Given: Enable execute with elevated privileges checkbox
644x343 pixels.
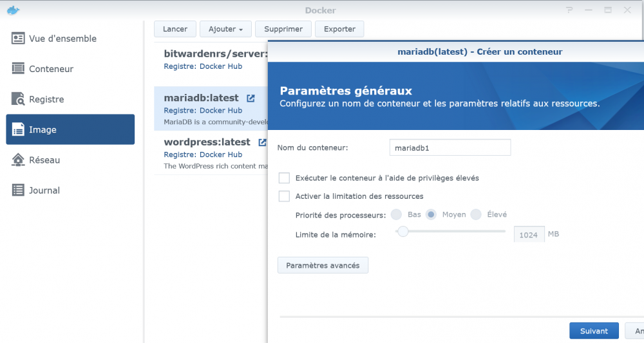Looking at the screenshot, I should [x=284, y=178].
